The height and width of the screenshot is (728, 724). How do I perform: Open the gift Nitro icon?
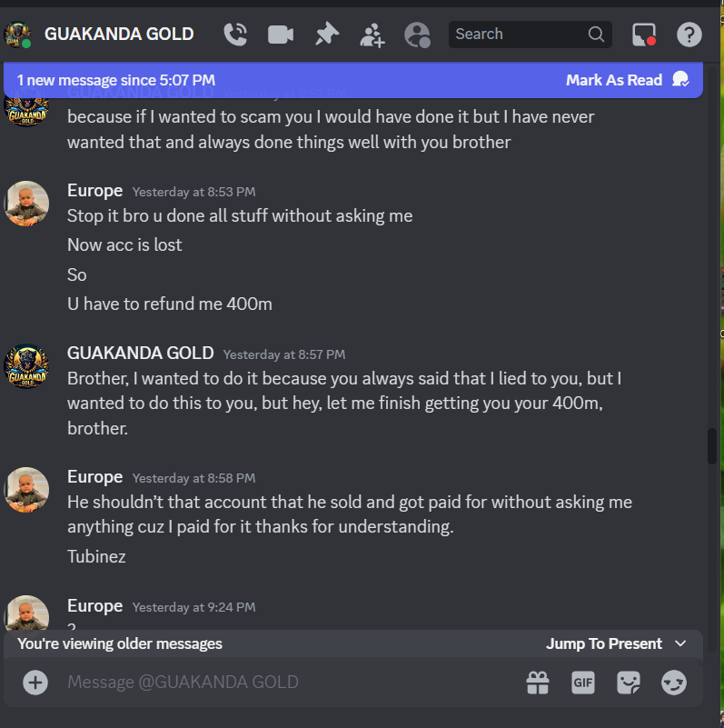pyautogui.click(x=538, y=683)
